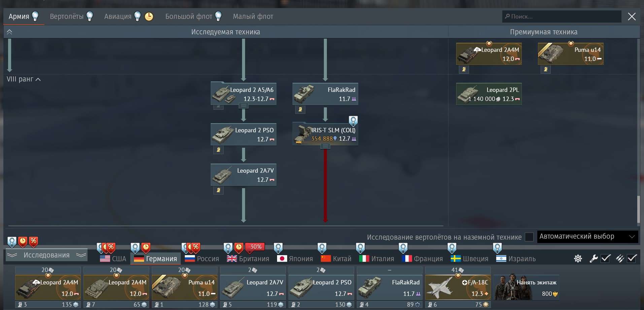Collapse the research tree header with double chevron

[x=9, y=32]
